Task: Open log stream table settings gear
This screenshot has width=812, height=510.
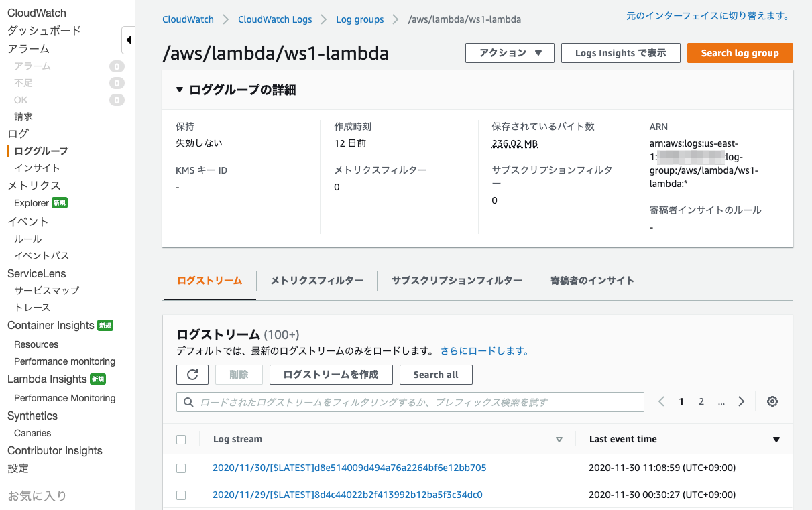Action: click(x=772, y=401)
